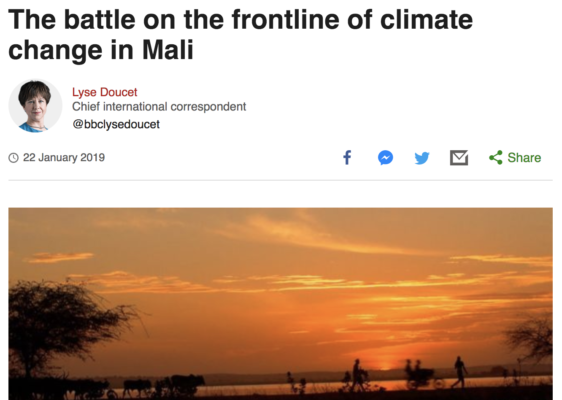Viewport: 562px width, 400px height.
Task: Tweet the article with the Twitter icon
Action: [x=422, y=158]
